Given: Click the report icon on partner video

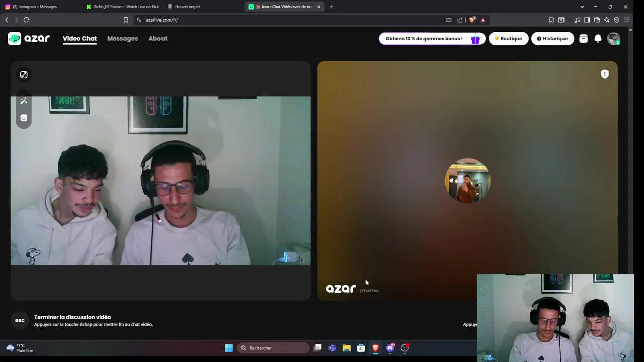Looking at the screenshot, I should point(605,74).
